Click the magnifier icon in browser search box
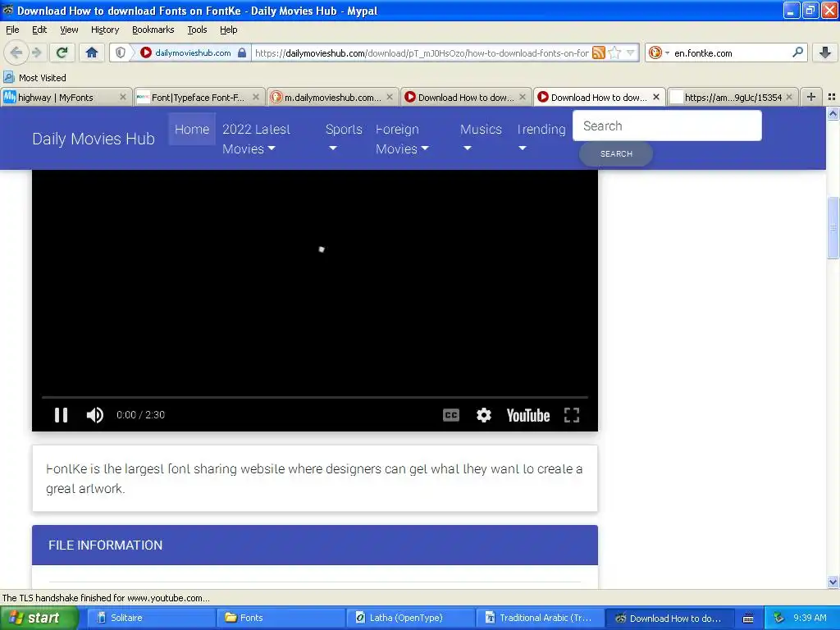 coord(797,52)
